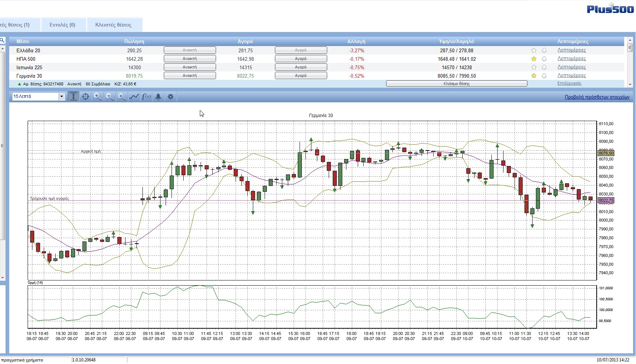Click the instrument list scrollbar down arrow

630,84
